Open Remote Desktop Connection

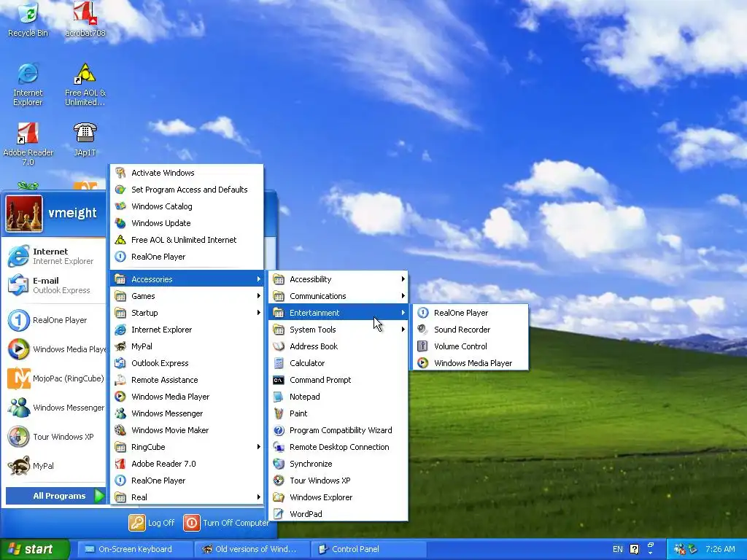point(338,447)
